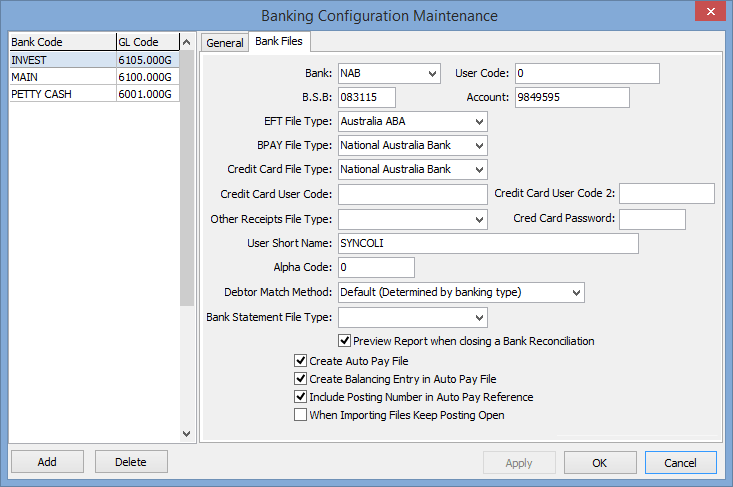This screenshot has width=733, height=487.
Task: Confirm with the OK button
Action: (x=600, y=463)
